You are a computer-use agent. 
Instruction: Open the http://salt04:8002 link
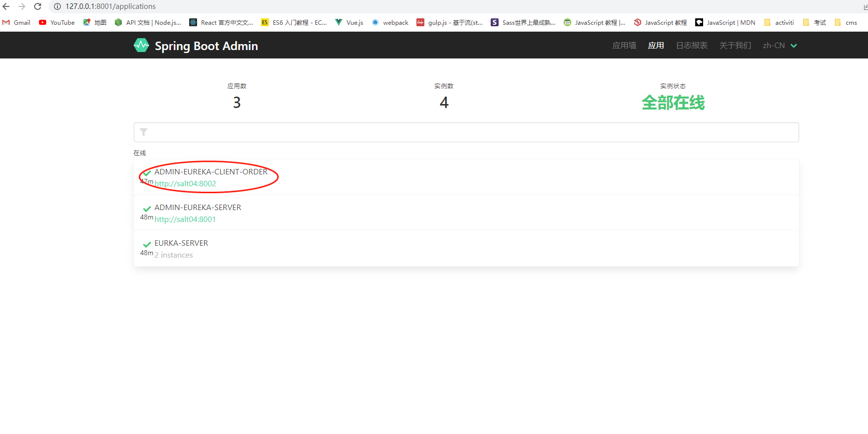185,184
